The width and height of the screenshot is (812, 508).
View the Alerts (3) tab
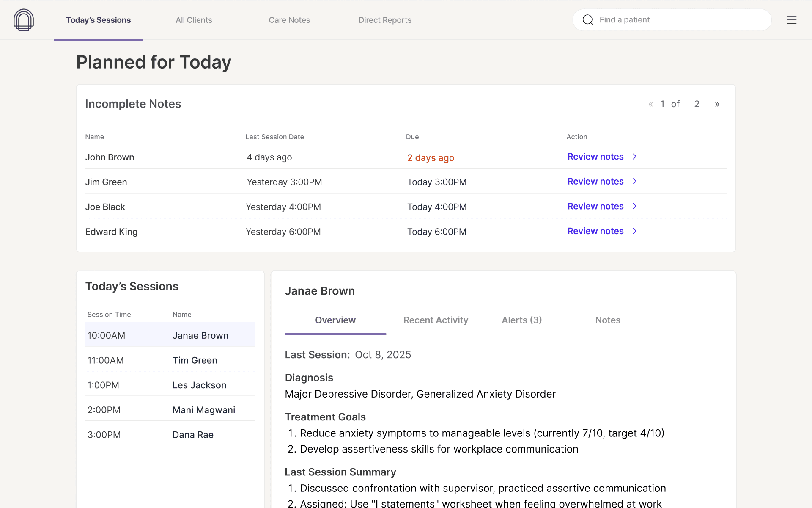click(x=521, y=320)
